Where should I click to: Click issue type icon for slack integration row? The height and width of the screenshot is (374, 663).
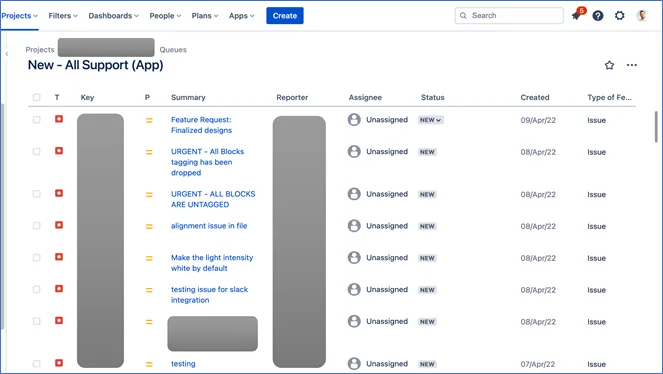pos(59,289)
